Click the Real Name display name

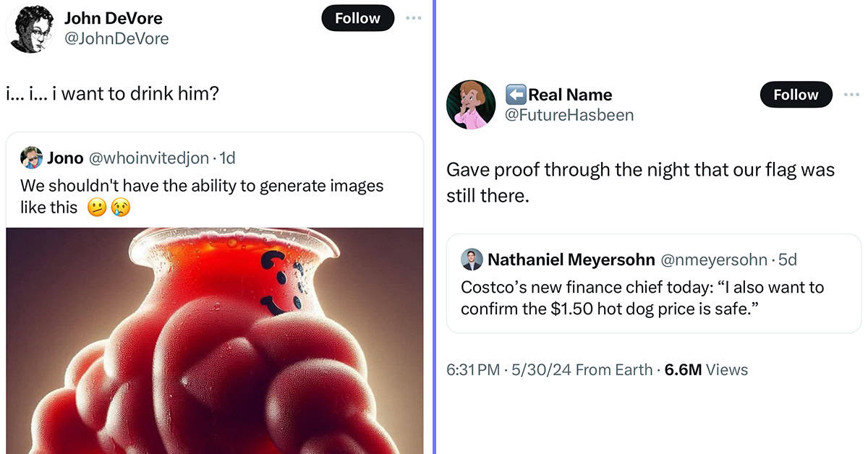point(570,95)
